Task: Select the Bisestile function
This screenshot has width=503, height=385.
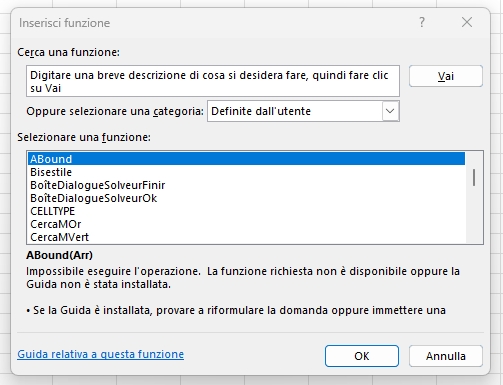Action: click(246, 172)
